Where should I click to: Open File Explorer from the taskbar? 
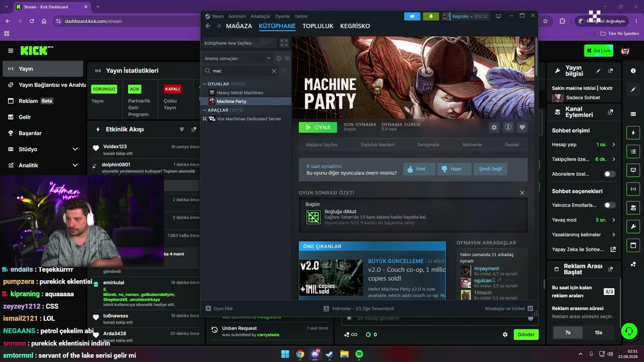click(345, 354)
